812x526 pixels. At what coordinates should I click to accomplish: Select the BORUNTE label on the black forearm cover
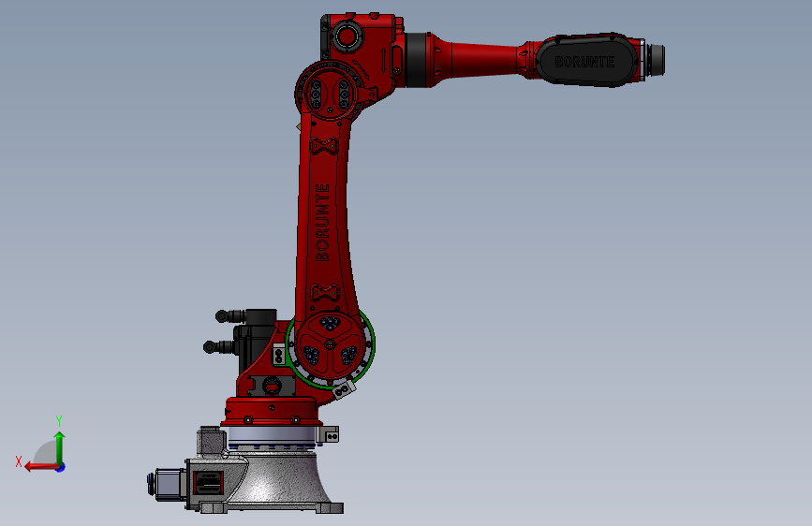[x=584, y=62]
